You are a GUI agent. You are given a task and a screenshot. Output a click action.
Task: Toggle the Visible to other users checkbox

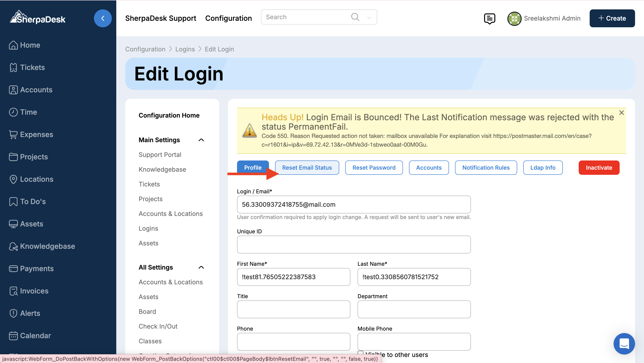pos(360,353)
